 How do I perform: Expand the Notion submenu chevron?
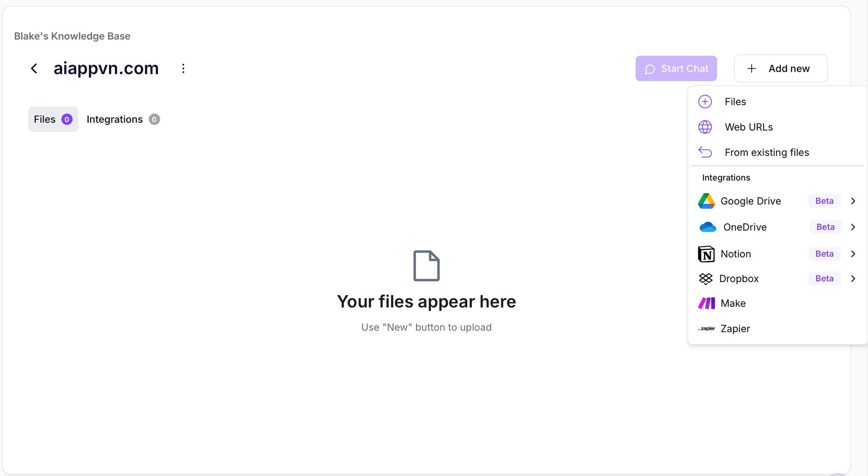[x=853, y=254]
